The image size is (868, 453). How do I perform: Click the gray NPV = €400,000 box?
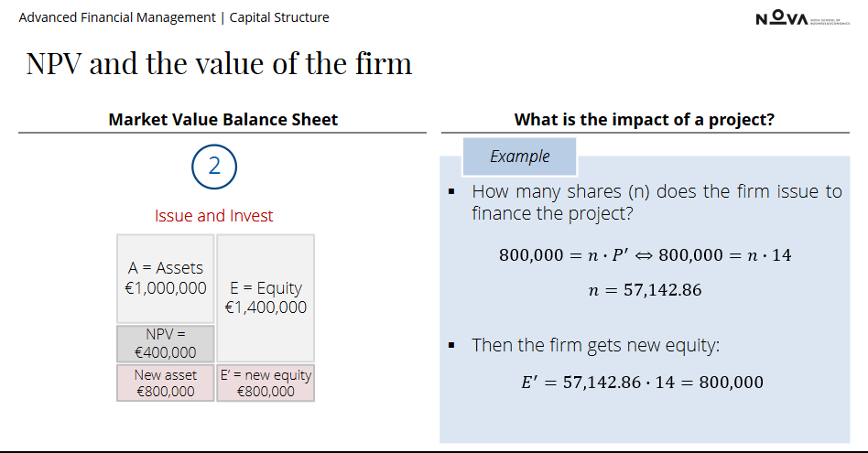pyautogui.click(x=166, y=343)
